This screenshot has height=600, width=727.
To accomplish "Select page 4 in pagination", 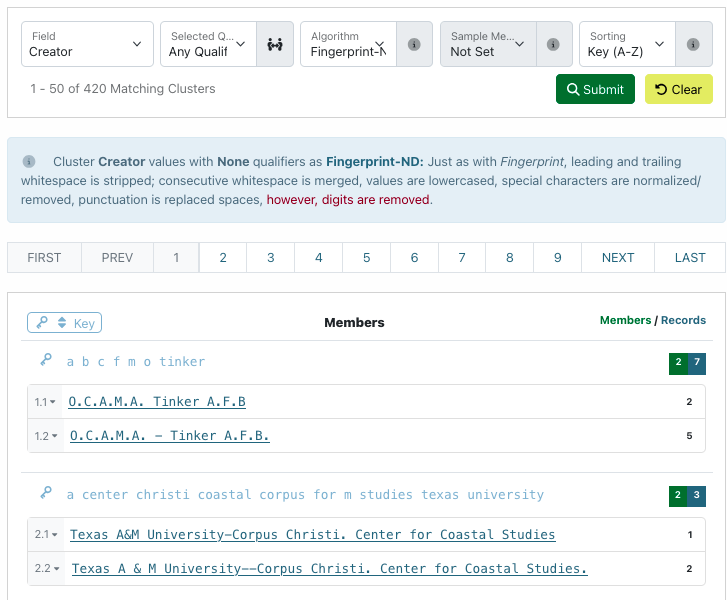I will 319,257.
